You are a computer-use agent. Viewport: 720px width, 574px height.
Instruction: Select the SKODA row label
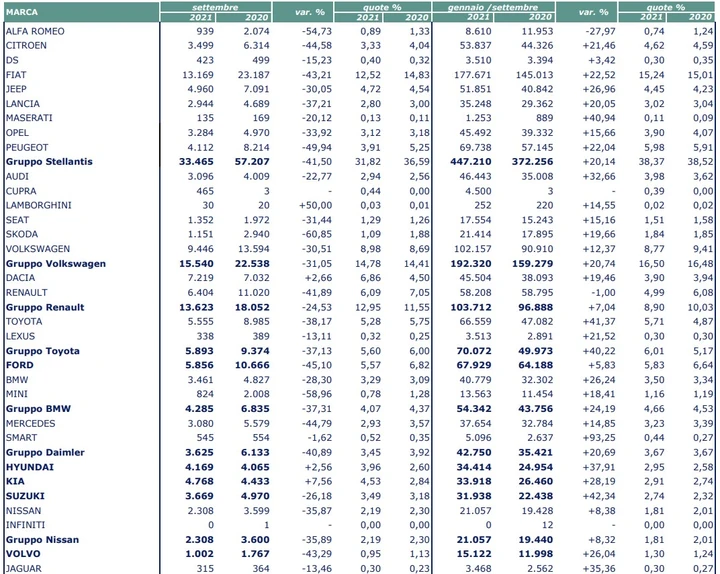22,234
